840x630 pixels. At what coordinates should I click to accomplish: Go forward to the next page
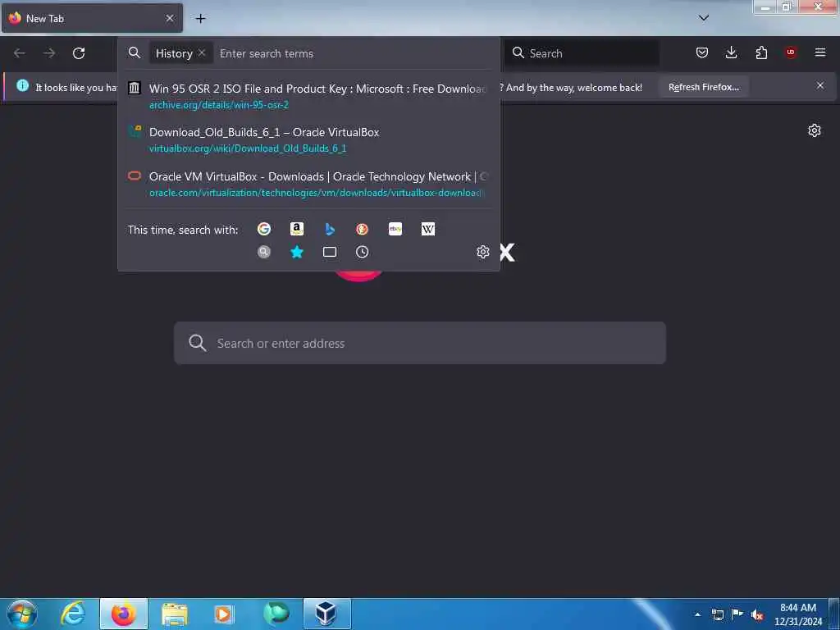[49, 53]
